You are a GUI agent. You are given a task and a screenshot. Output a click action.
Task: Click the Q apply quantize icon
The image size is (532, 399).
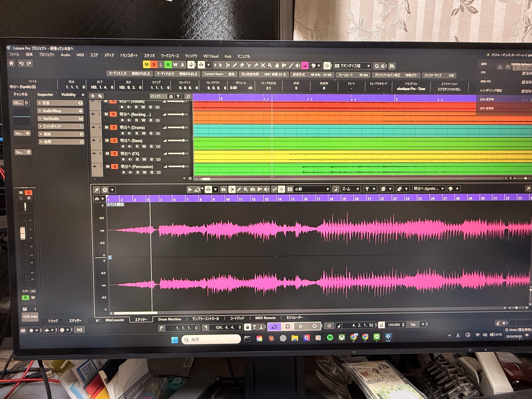(377, 66)
